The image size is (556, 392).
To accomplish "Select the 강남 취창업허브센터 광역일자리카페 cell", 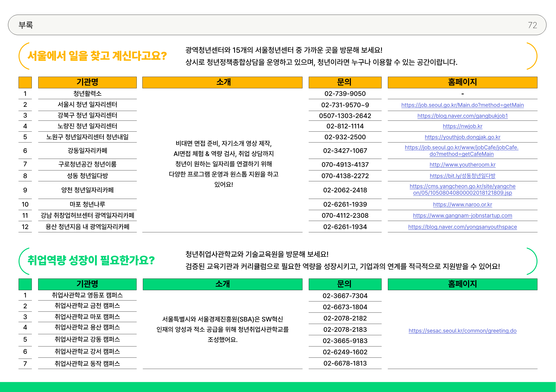I will coord(87,216).
